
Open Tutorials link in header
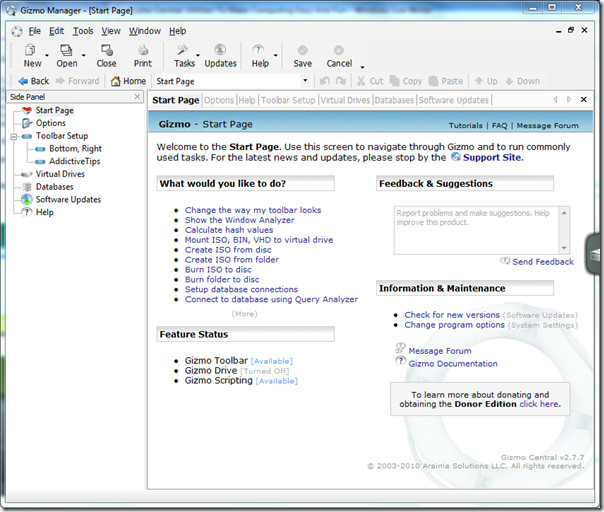[x=465, y=126]
